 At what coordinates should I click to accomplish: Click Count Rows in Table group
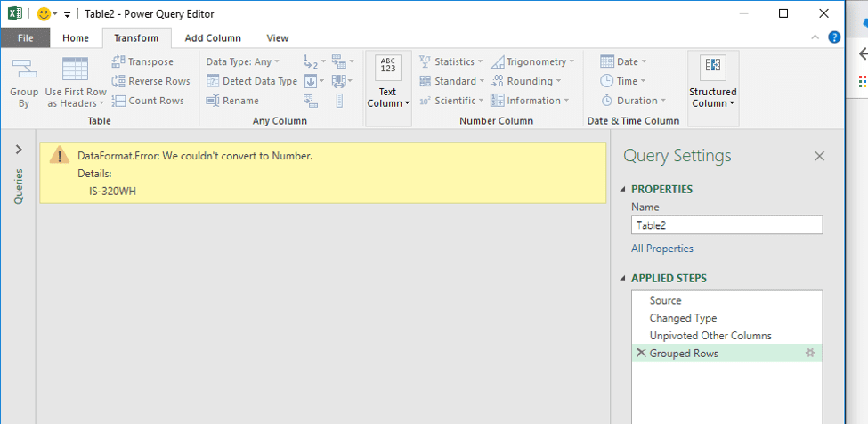click(119, 101)
